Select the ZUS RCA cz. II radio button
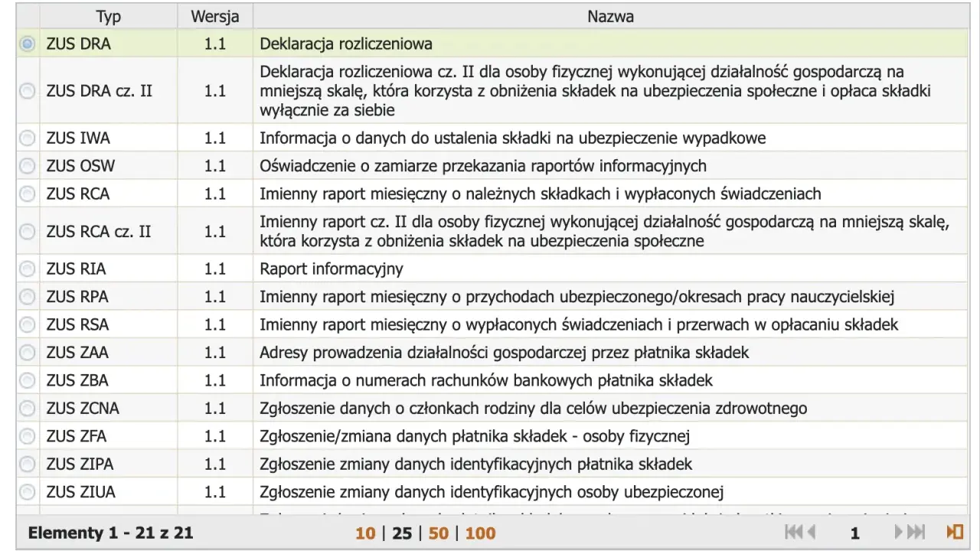The width and height of the screenshot is (980, 551). point(28,231)
